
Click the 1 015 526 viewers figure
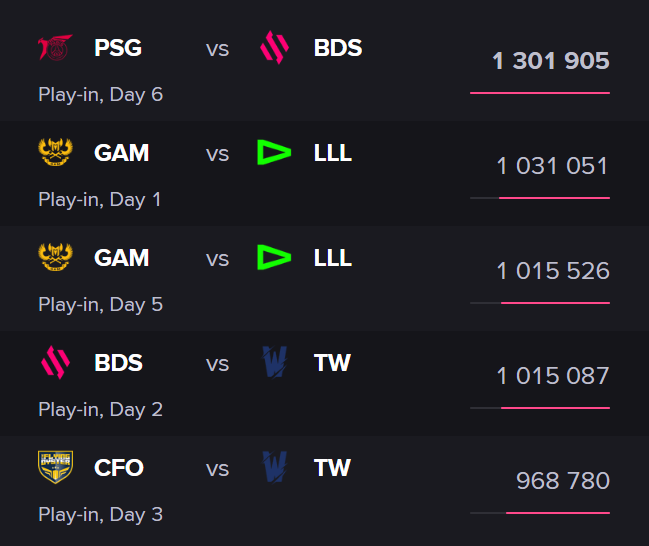[553, 271]
